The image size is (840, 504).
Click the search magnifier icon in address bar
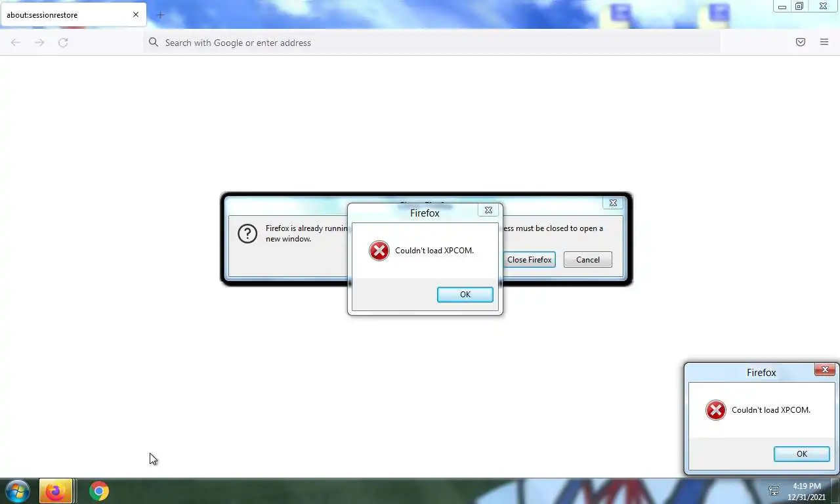(154, 43)
